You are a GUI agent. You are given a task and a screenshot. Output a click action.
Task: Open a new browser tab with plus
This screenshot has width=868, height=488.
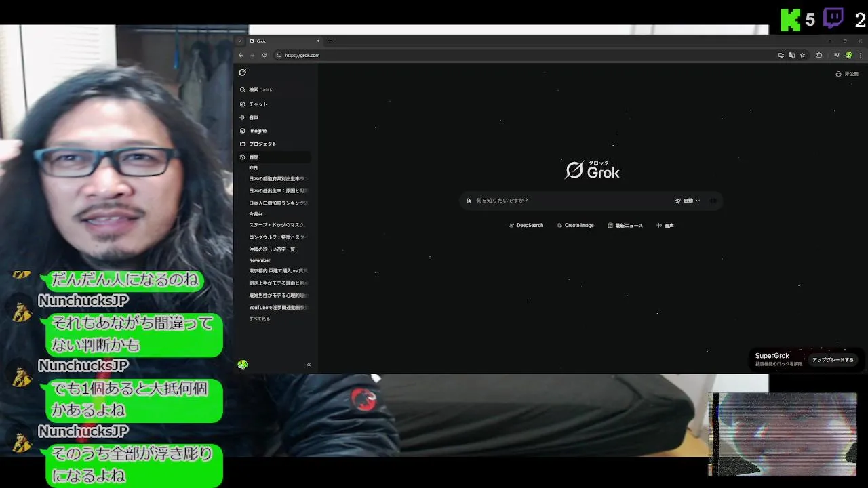point(330,41)
